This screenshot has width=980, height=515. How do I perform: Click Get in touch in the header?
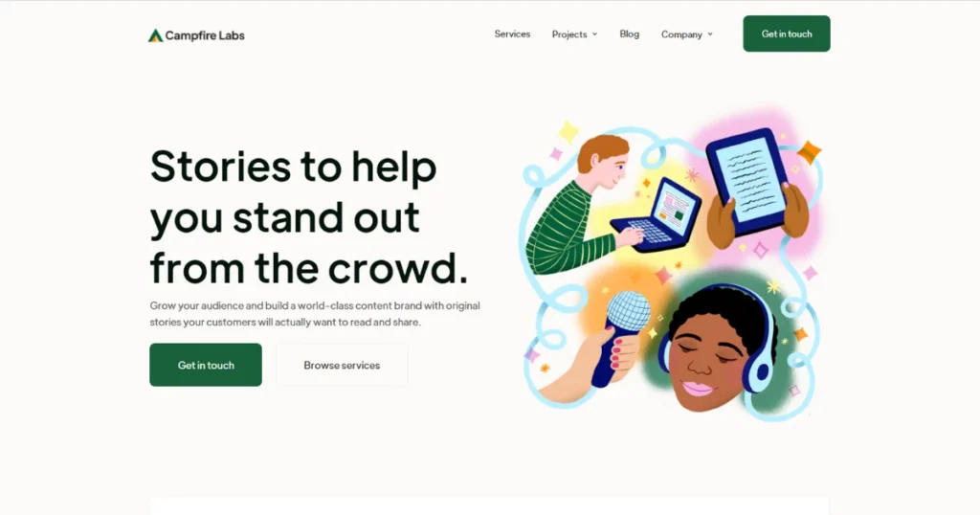[787, 34]
